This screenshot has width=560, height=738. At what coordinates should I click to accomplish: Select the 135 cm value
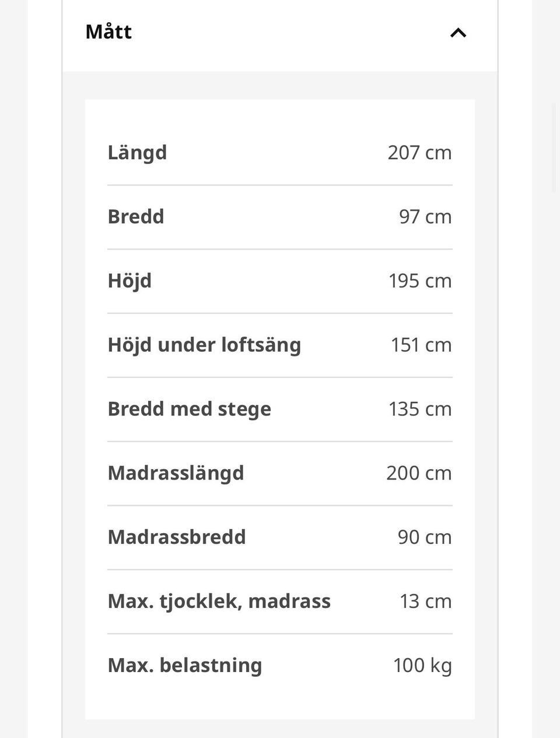click(x=420, y=409)
